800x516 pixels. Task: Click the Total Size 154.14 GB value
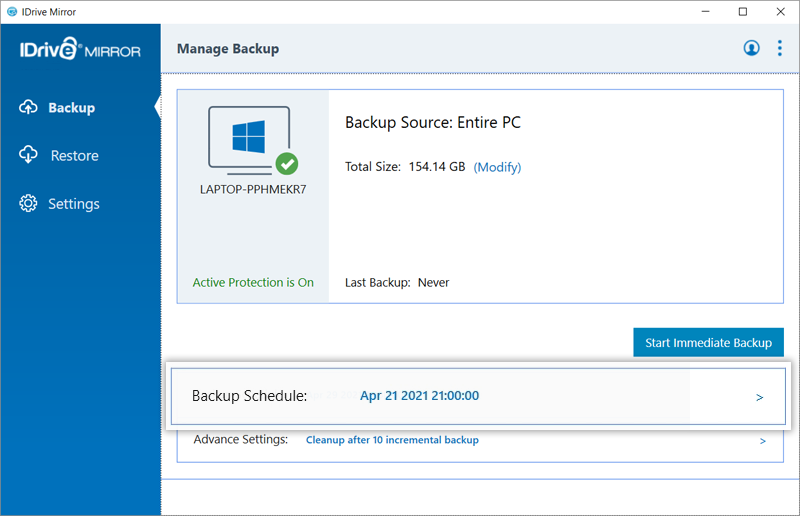coord(437,167)
